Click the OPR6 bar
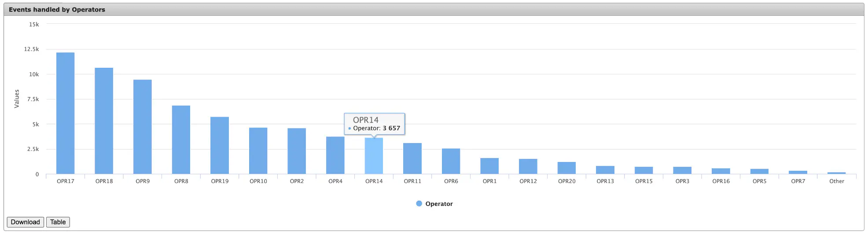The image size is (868, 235). [451, 162]
